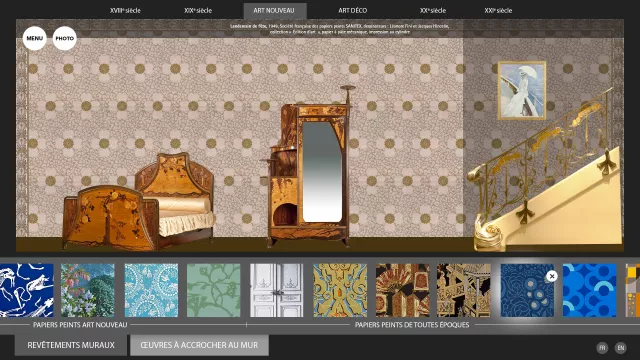Image resolution: width=640 pixels, height=360 pixels.
Task: Open the XXIe siècle tab
Action: pos(498,11)
